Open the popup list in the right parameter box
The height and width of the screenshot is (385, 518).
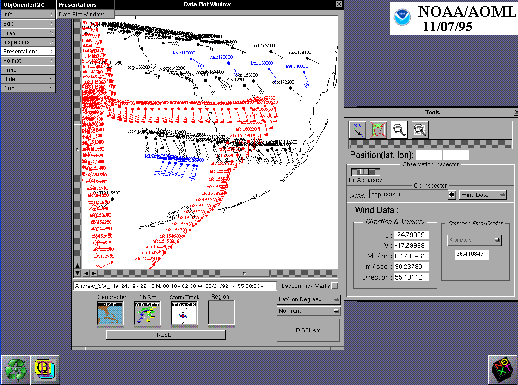point(474,240)
